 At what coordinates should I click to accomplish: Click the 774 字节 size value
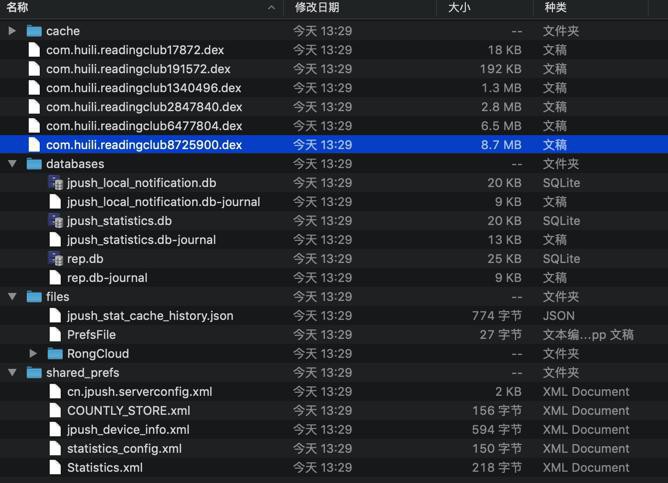(x=497, y=316)
